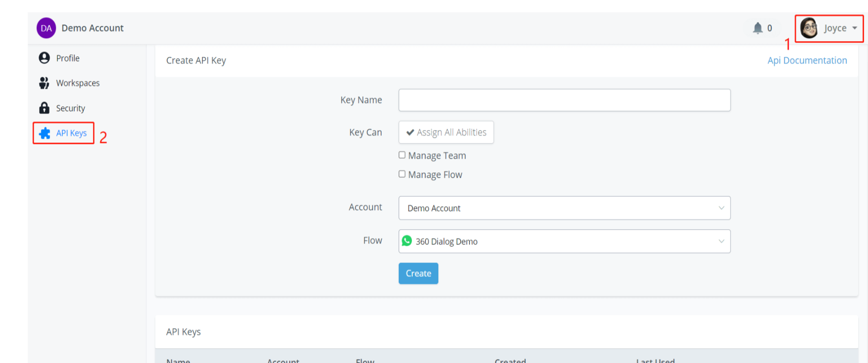Open the Account dropdown arrow

pyautogui.click(x=721, y=208)
